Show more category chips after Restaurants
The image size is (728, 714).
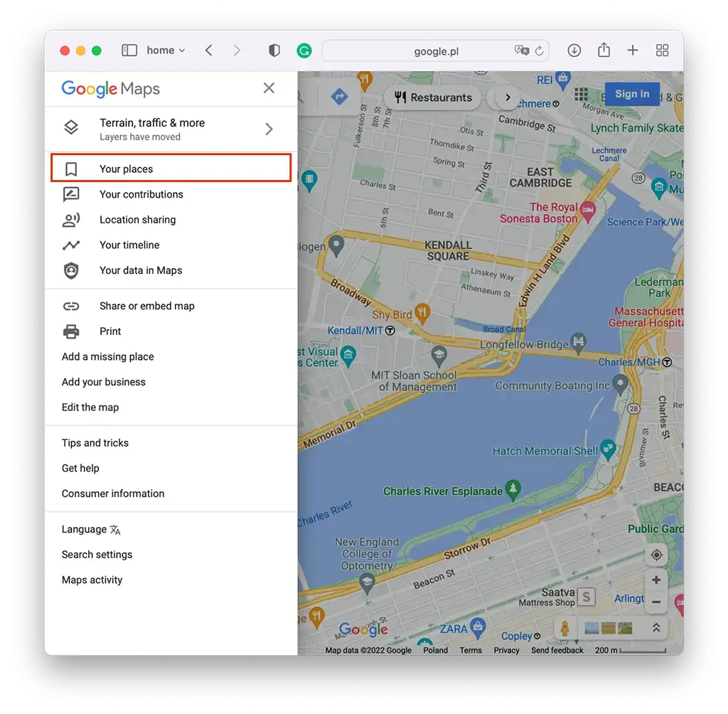(x=507, y=97)
